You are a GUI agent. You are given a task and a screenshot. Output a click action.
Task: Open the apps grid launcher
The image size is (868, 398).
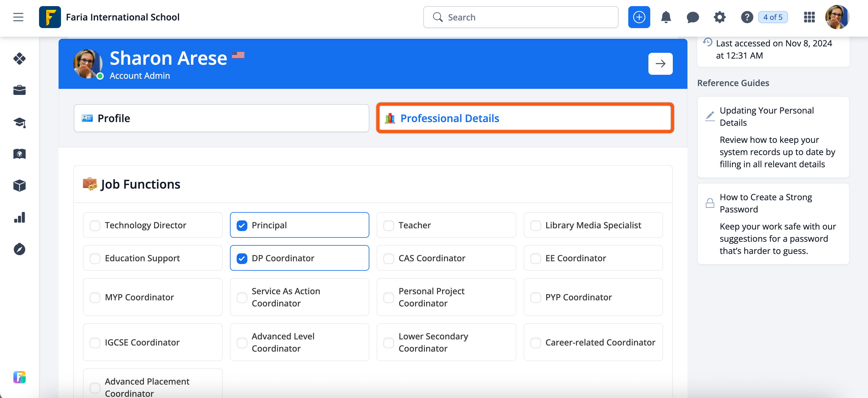coord(809,17)
